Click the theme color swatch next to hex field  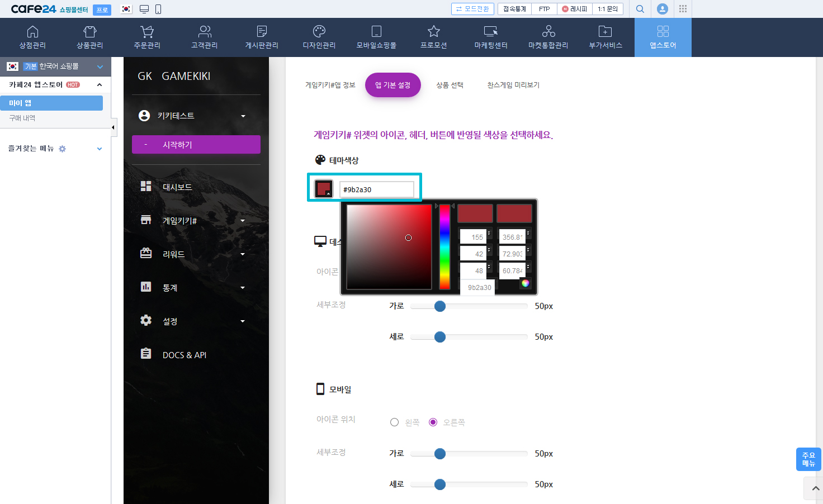324,189
